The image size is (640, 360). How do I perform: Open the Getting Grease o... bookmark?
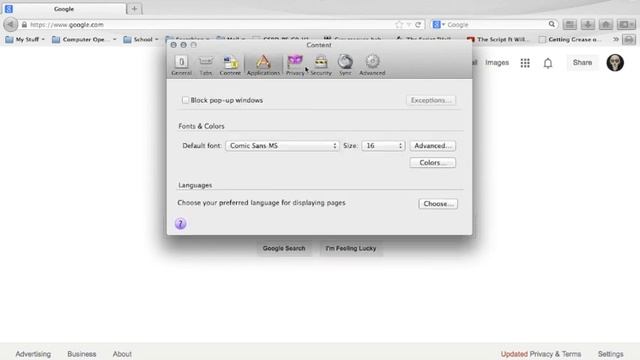[x=570, y=40]
